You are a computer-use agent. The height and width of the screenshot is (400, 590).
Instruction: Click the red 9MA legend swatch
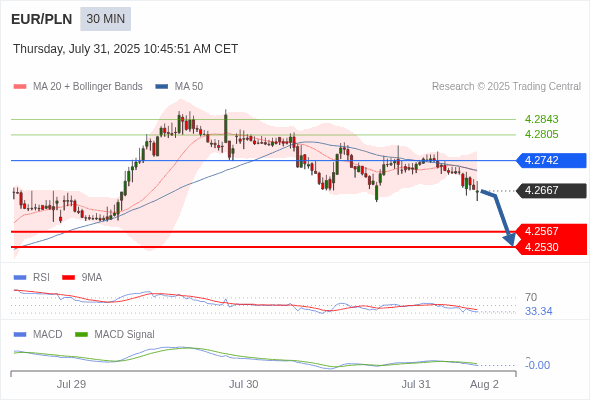tap(68, 278)
